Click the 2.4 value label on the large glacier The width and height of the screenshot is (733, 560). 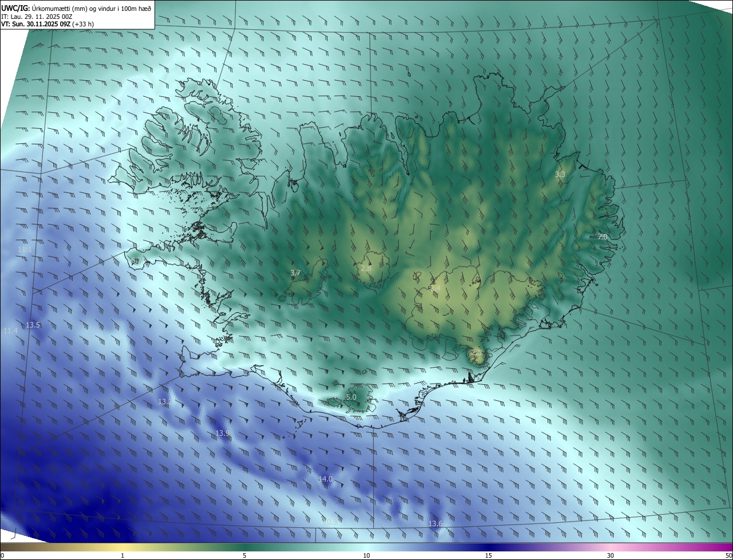(x=436, y=287)
